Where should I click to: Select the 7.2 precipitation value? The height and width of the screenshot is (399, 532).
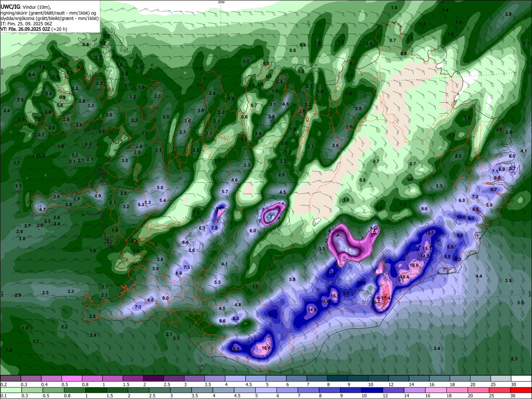(x=475, y=197)
